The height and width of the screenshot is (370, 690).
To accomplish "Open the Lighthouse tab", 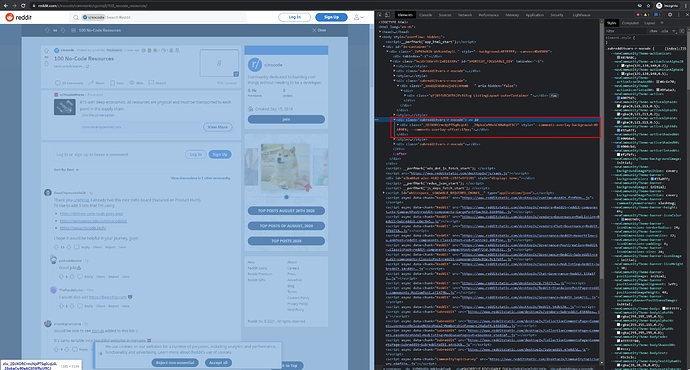I will pyautogui.click(x=581, y=15).
